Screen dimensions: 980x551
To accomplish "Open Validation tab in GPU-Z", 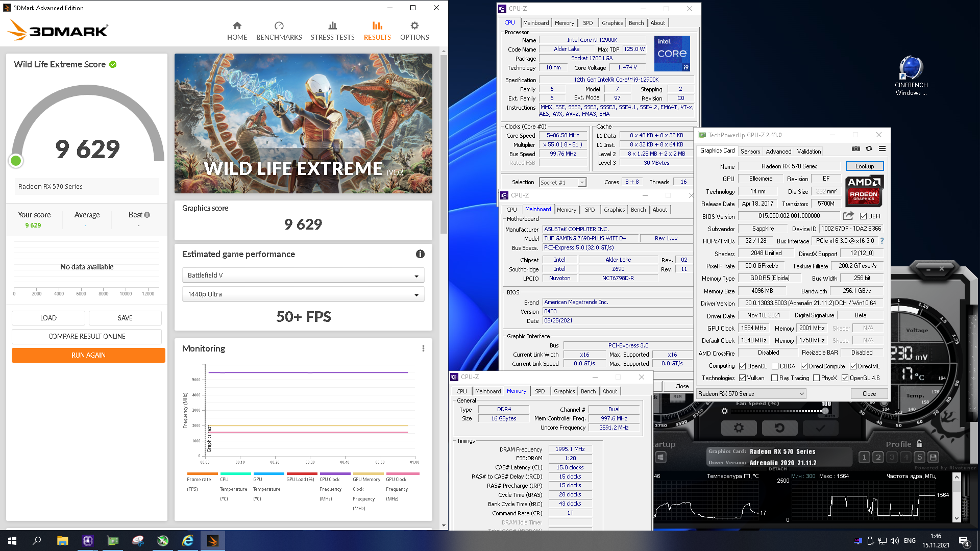I will [x=809, y=151].
